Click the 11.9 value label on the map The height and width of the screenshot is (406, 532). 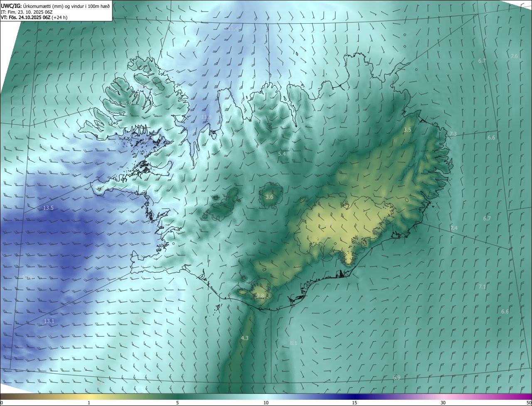click(x=206, y=117)
